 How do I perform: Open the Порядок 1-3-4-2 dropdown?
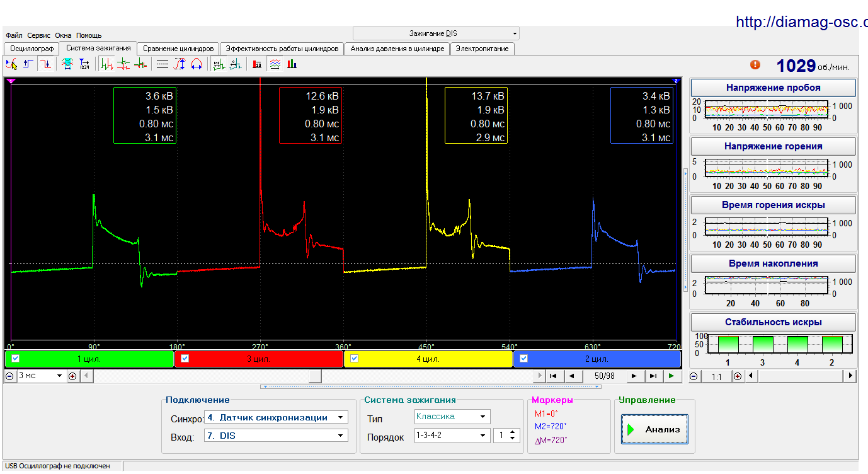452,436
